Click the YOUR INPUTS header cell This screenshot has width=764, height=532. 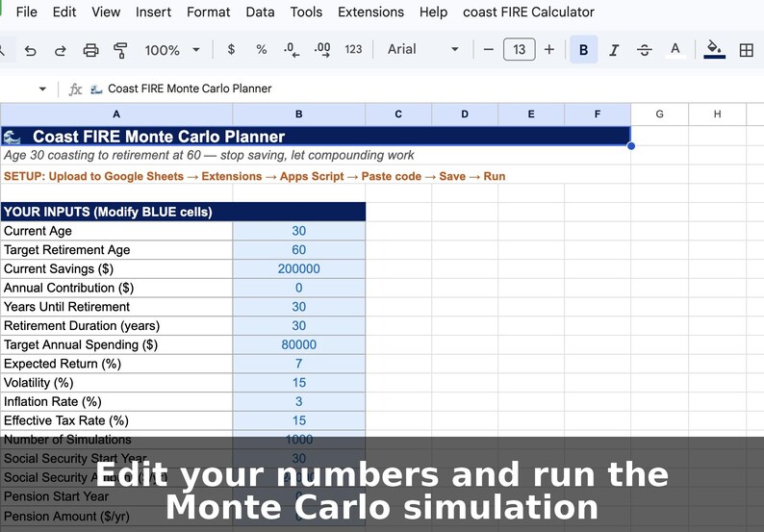tap(183, 212)
